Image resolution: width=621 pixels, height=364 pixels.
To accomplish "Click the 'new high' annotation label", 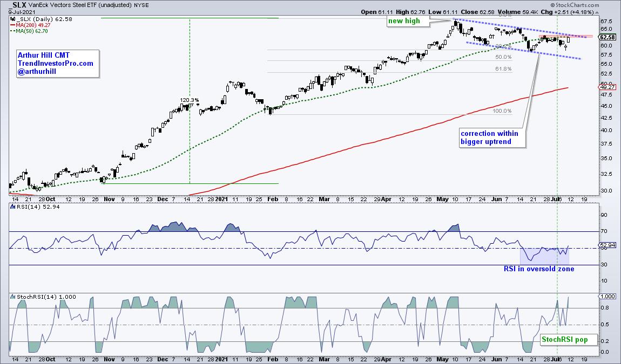I will tap(404, 21).
